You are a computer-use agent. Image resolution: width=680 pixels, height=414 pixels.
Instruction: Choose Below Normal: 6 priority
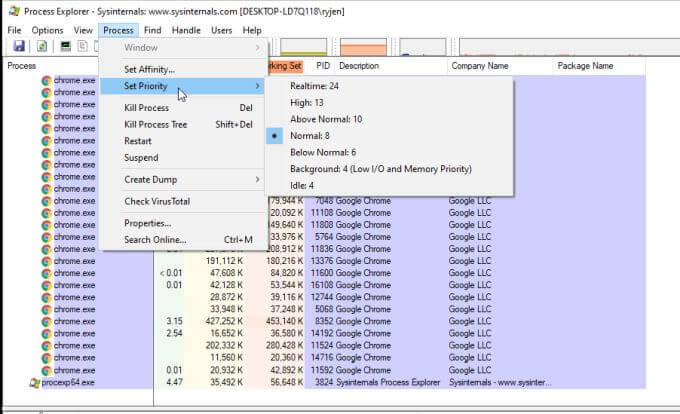pos(389,152)
